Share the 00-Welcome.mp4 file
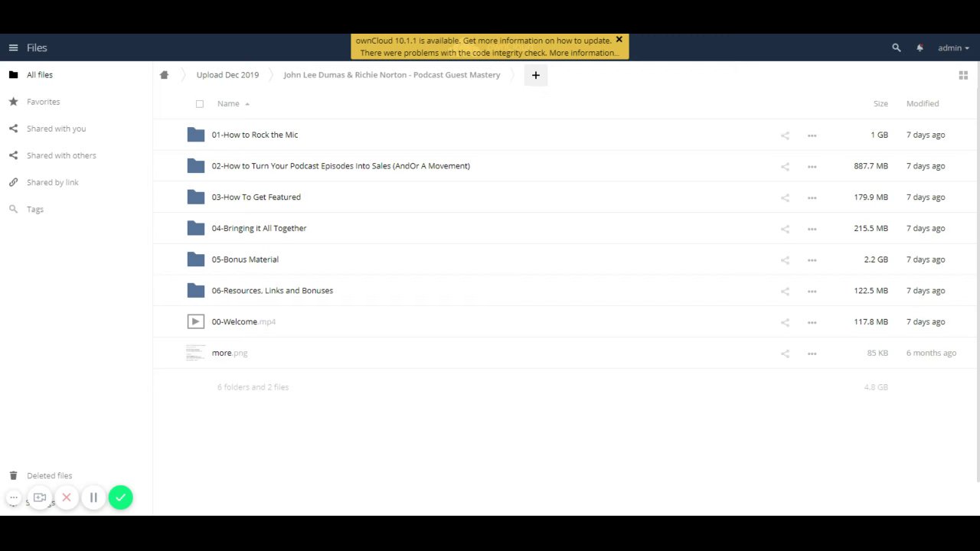The image size is (980, 551). (785, 322)
